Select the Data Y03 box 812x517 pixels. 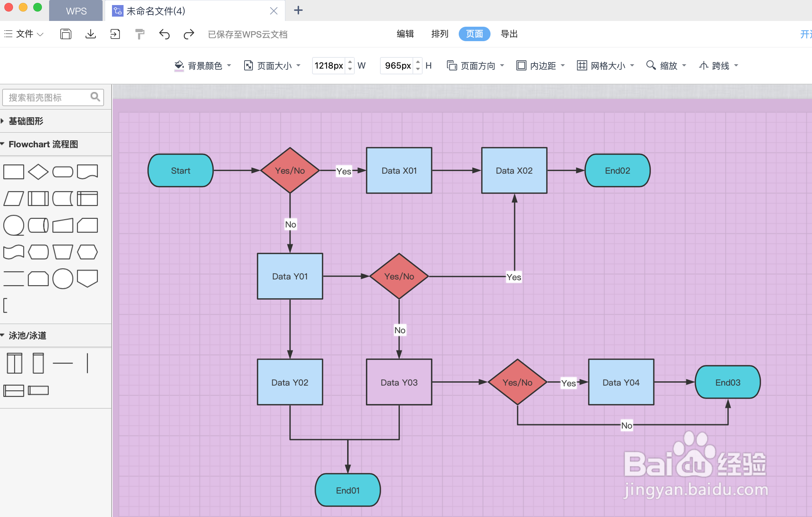399,382
